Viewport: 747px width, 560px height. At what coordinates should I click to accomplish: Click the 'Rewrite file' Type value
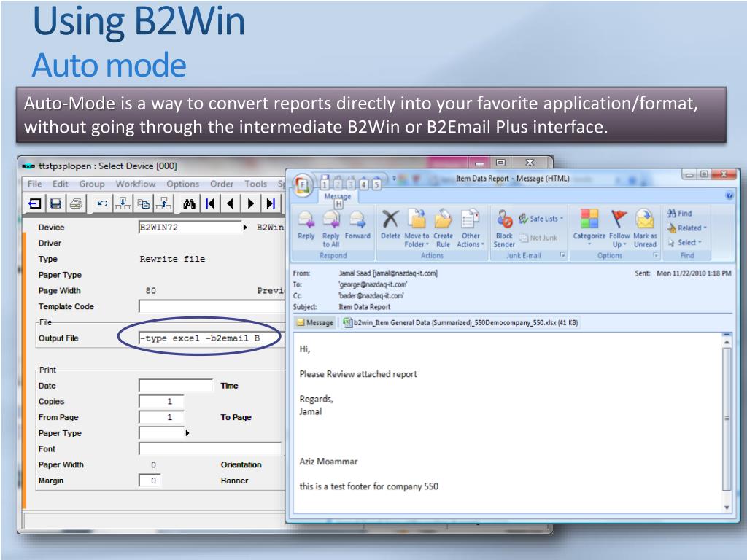coord(172,259)
